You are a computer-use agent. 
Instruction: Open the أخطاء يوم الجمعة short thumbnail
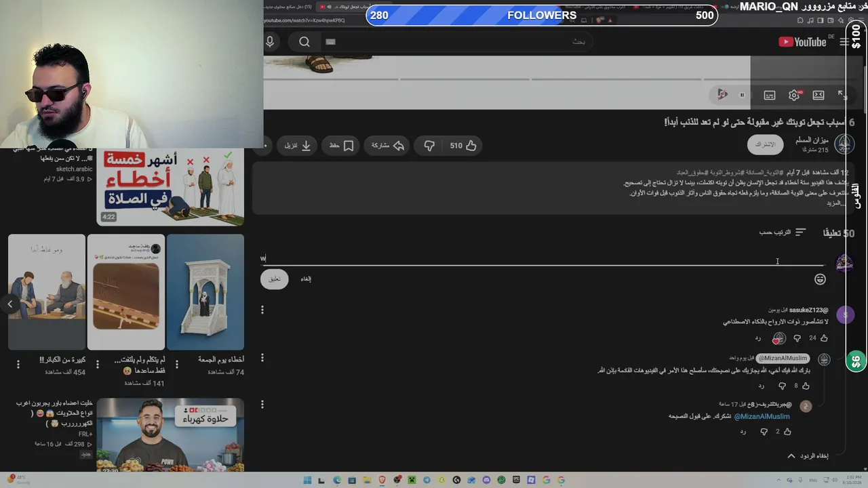click(205, 292)
